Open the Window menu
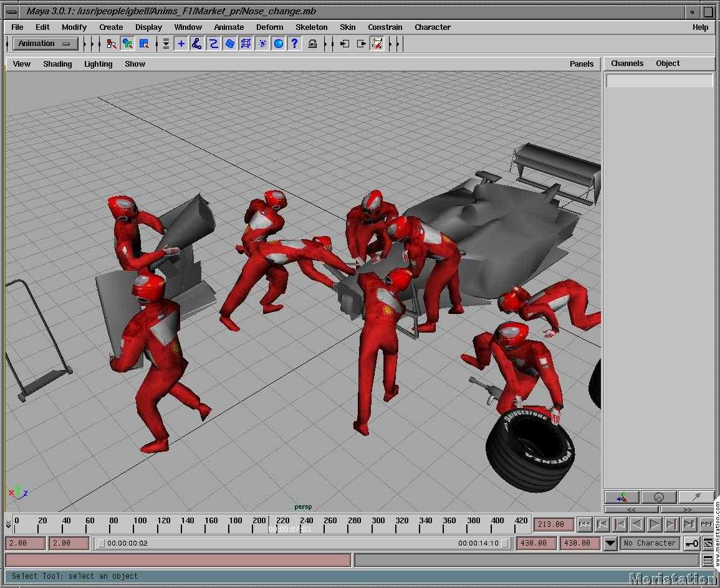Viewport: 720px width, 588px height. coord(188,27)
